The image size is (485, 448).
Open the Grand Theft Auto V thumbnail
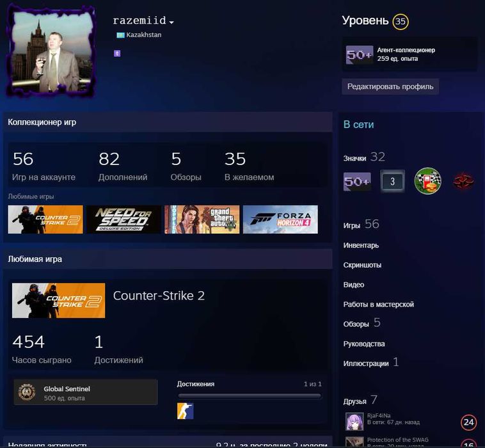[x=202, y=220]
